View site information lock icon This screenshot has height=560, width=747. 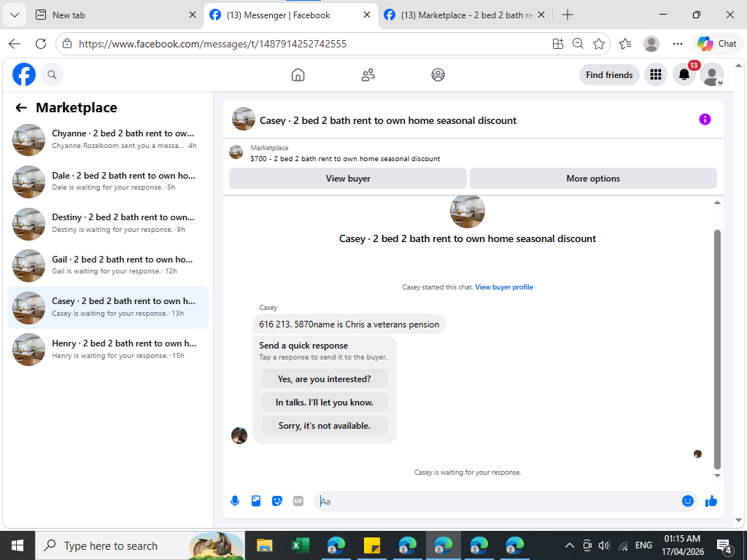(x=67, y=44)
